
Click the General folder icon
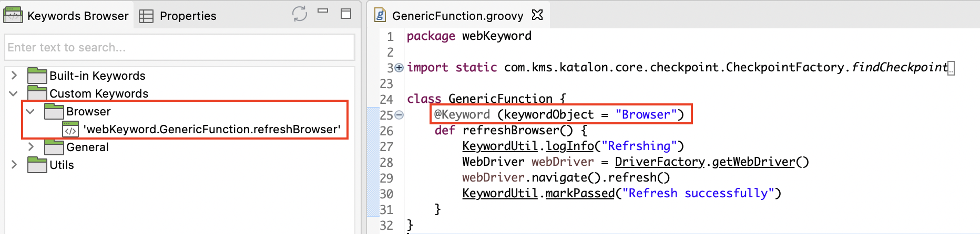pyautogui.click(x=54, y=147)
